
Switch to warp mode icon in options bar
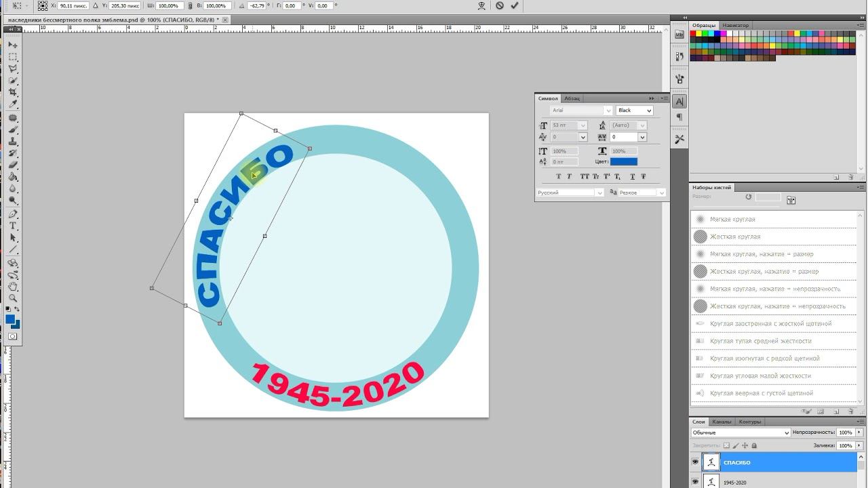pyautogui.click(x=481, y=5)
